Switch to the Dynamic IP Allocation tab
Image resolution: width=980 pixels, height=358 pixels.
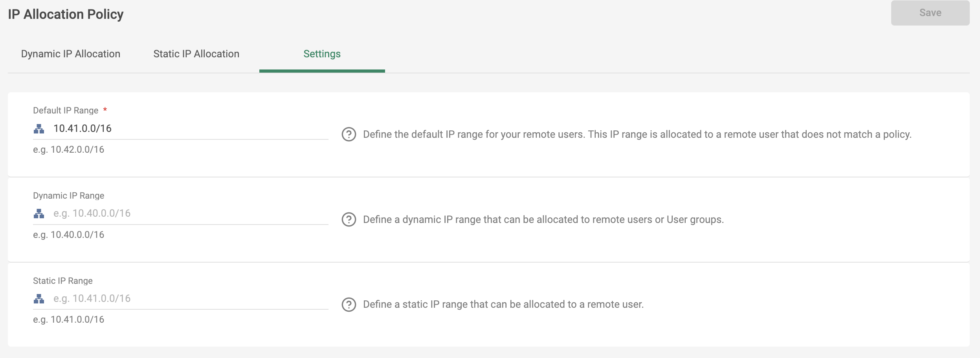[70, 54]
